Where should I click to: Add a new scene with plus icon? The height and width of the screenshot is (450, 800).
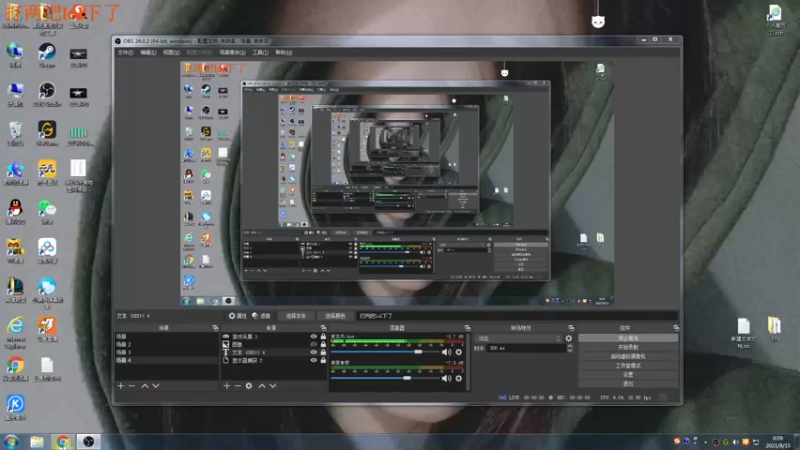tap(121, 386)
